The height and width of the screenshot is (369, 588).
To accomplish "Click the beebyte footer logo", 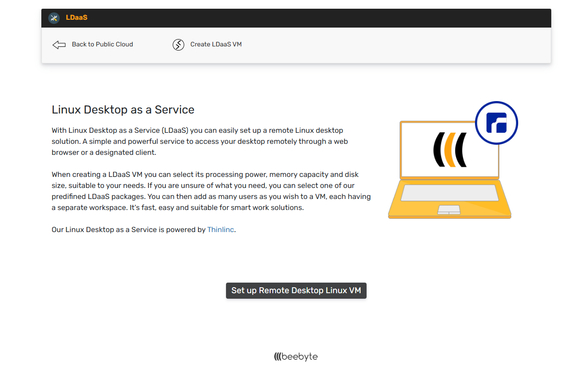I will (x=296, y=357).
